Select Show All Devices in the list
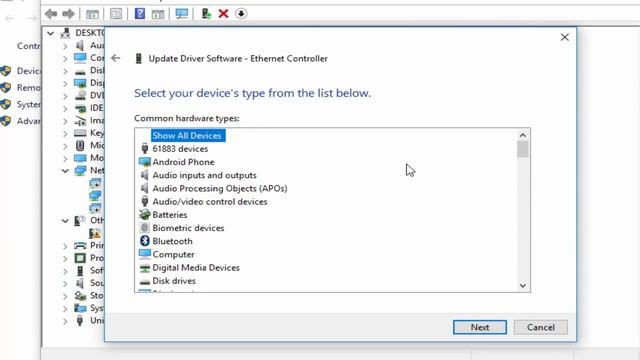640x360 pixels. point(187,136)
